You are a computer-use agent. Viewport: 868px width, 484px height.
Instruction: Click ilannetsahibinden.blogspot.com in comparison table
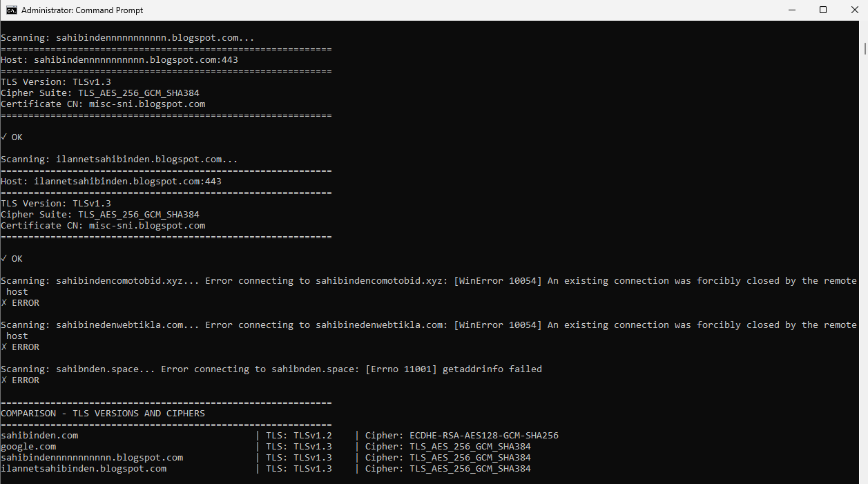[84, 469]
